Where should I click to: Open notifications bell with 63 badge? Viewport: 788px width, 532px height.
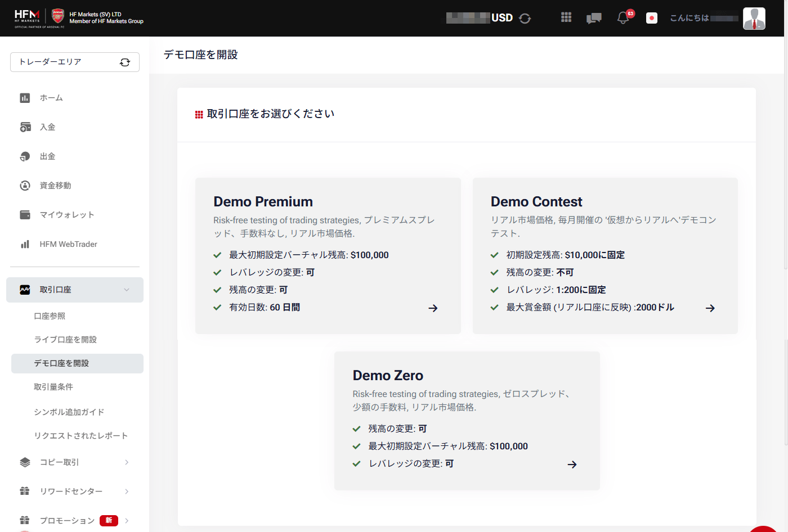click(624, 17)
